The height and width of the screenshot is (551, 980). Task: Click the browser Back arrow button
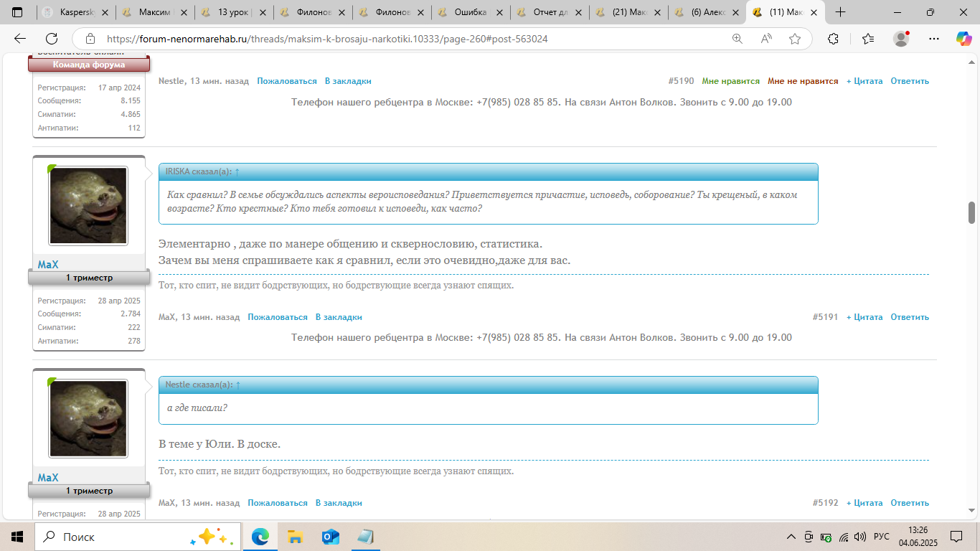[x=20, y=39]
